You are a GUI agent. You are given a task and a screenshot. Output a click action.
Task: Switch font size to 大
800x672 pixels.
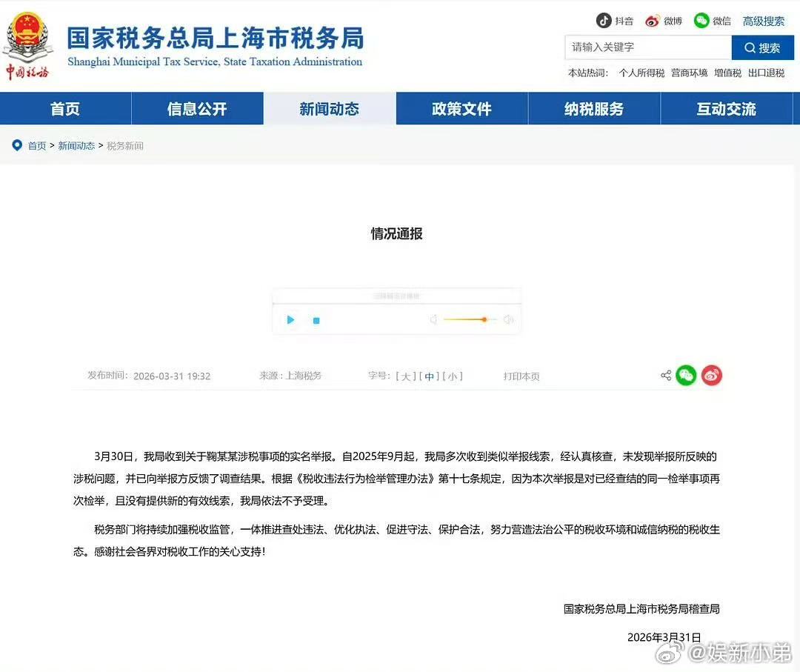(x=405, y=376)
